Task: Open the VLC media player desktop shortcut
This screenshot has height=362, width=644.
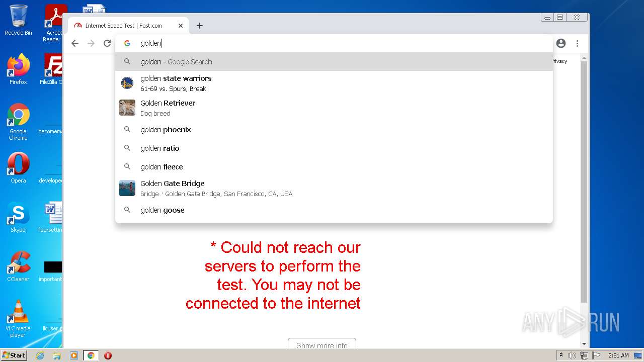Action: pyautogui.click(x=18, y=319)
